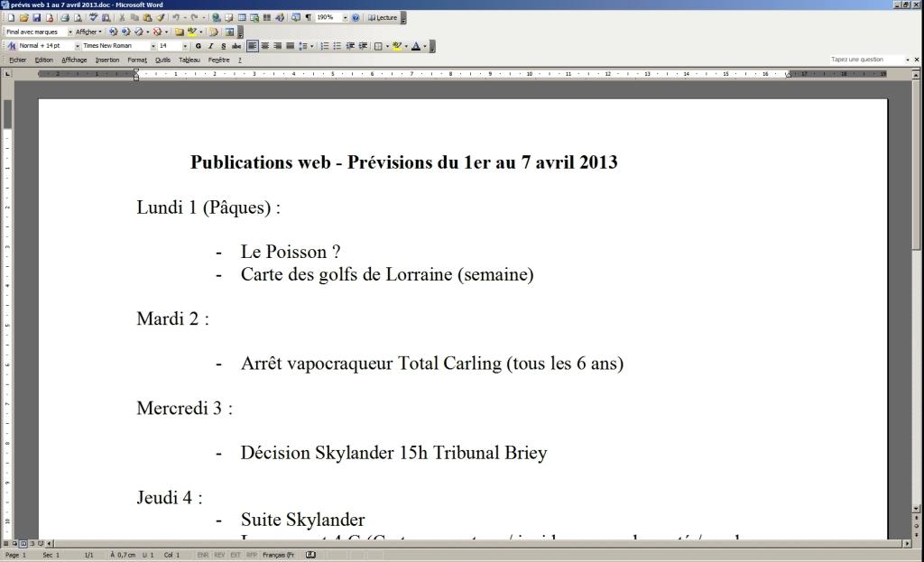Open the Tableau menu
The width and height of the screenshot is (924, 562).
(189, 60)
